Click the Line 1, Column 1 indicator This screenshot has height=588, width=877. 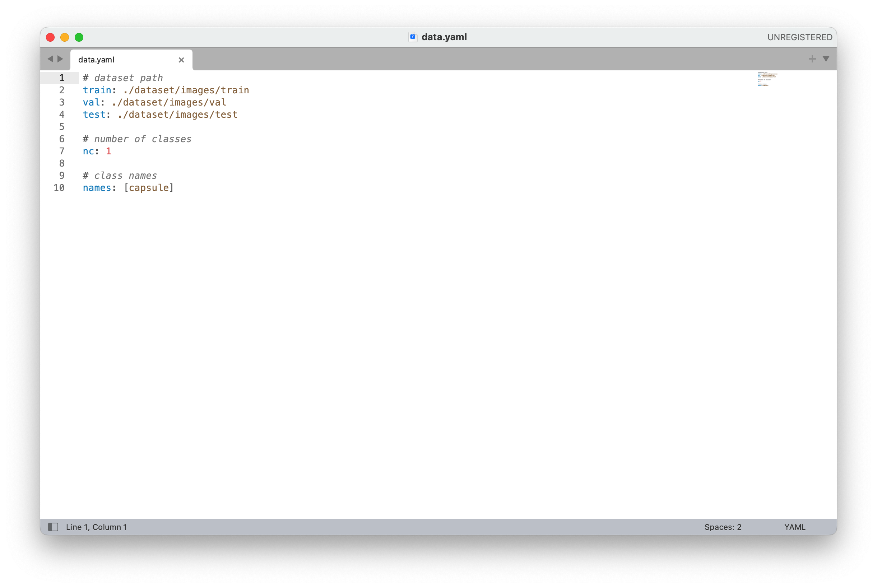coord(96,527)
